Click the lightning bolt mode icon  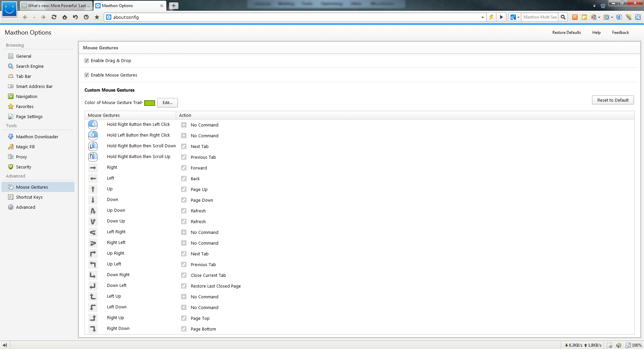tap(491, 17)
